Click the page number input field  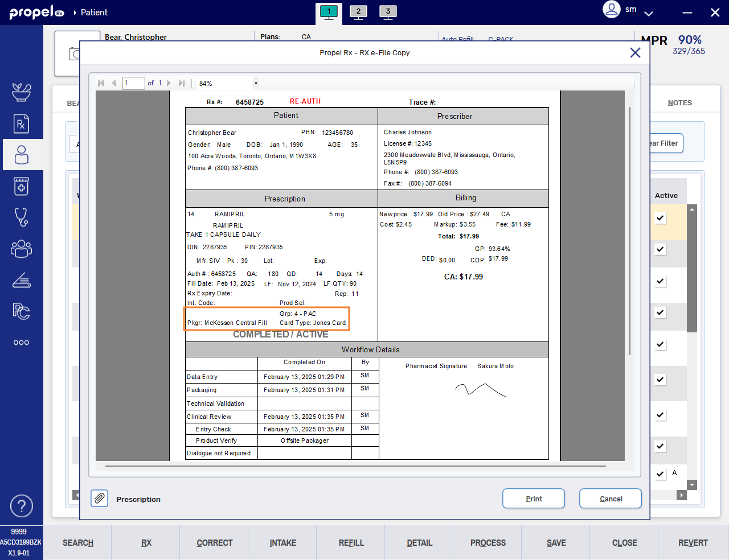point(134,83)
